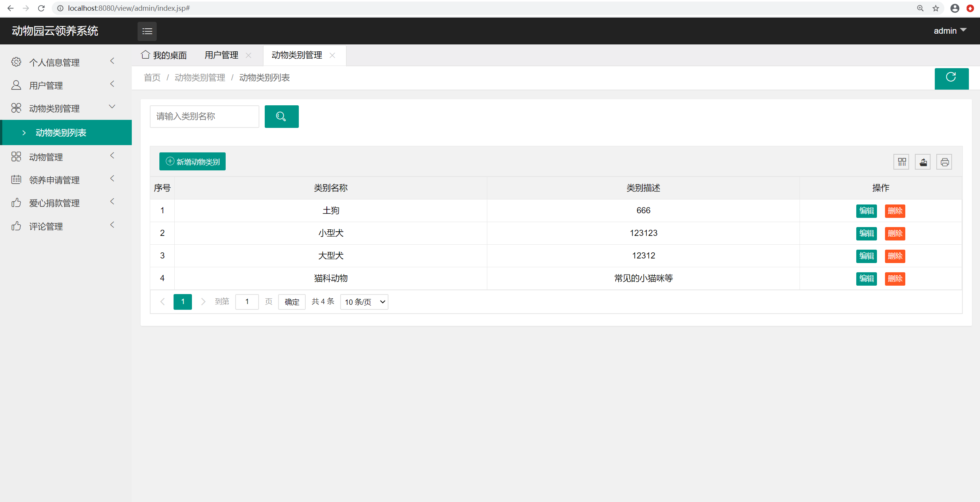Expand the 领养申请管理 sidebar menu

tap(63, 180)
